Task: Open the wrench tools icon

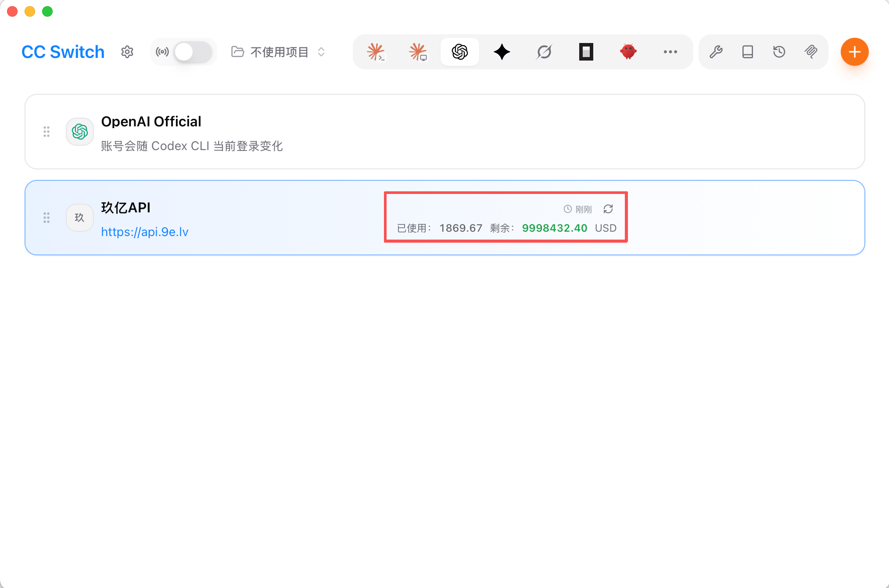Action: (716, 52)
